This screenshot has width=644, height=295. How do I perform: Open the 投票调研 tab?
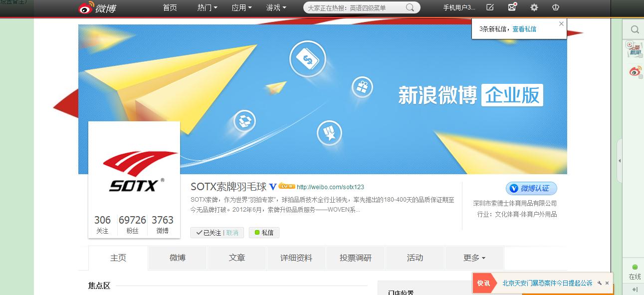[356, 258]
